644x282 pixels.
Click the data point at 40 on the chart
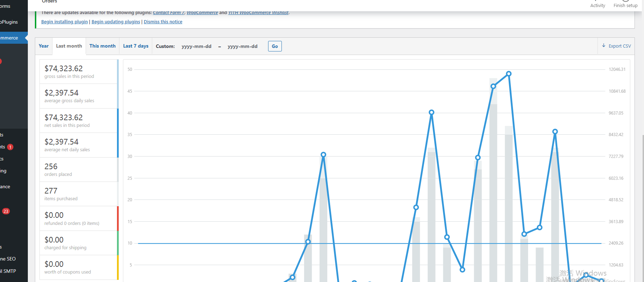tap(432, 112)
